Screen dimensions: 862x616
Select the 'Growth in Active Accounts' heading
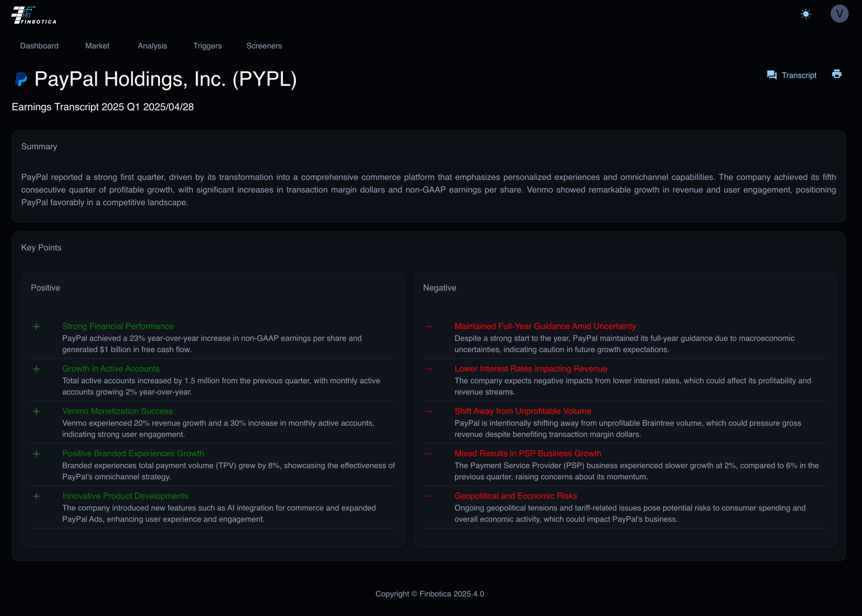111,369
